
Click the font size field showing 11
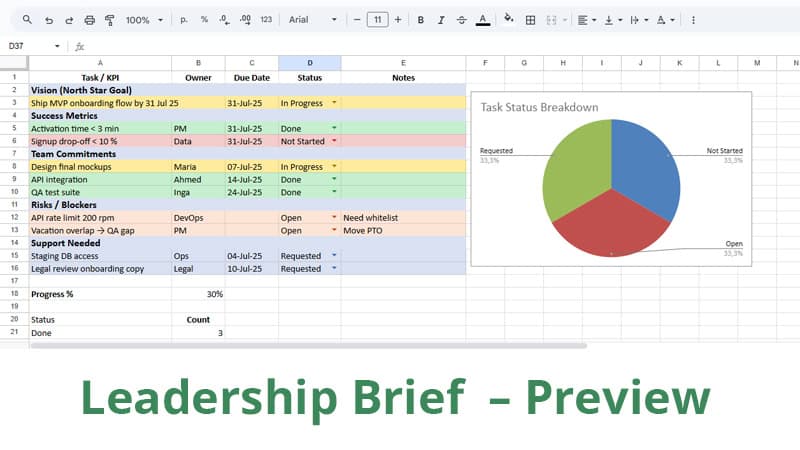[378, 20]
